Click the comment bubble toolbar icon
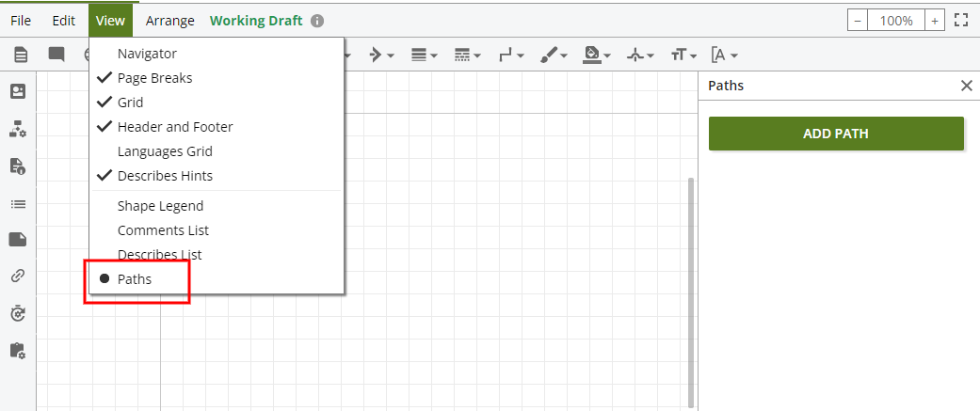The height and width of the screenshot is (411, 980). pyautogui.click(x=56, y=55)
